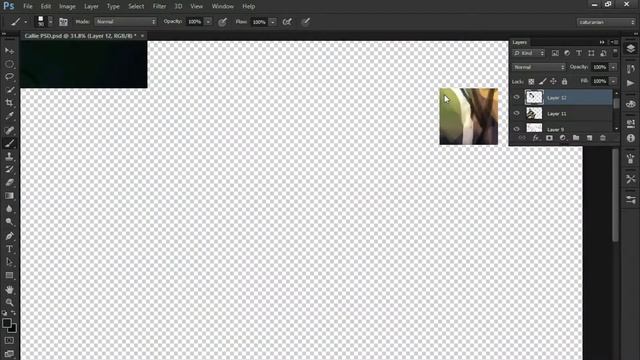Toggle pressure for size button
Image resolution: width=640 pixels, height=360 pixels.
306,22
